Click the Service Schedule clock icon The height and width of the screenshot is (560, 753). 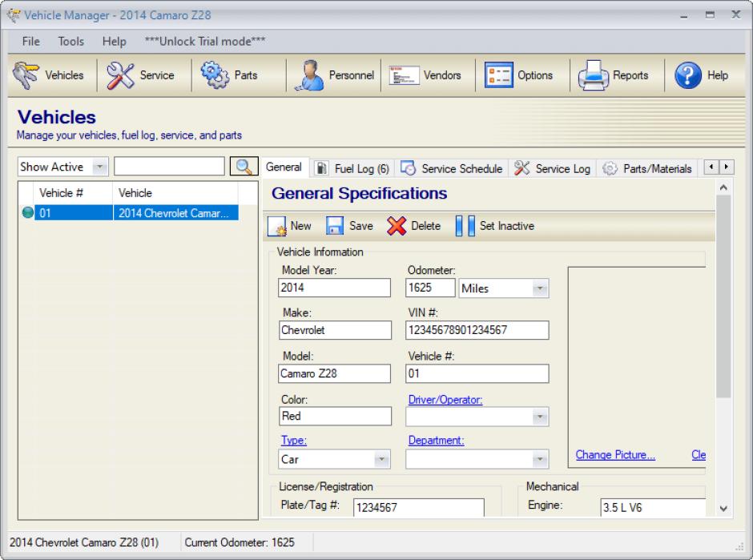409,168
